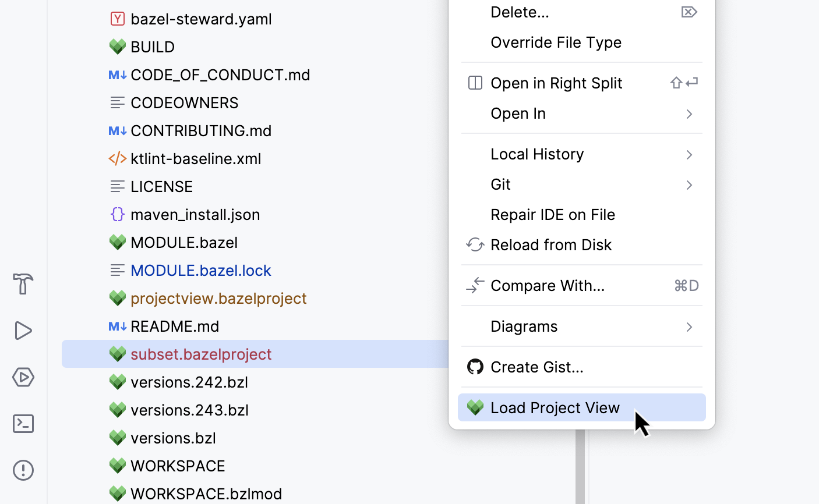Screen dimensions: 819x504
Task: Open the Services tool window
Action: click(x=23, y=377)
